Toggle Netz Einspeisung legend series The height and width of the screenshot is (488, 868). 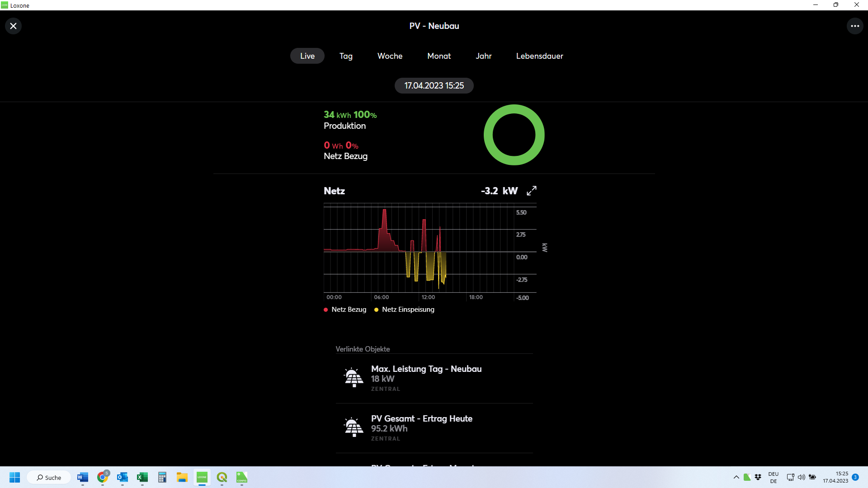pyautogui.click(x=404, y=310)
